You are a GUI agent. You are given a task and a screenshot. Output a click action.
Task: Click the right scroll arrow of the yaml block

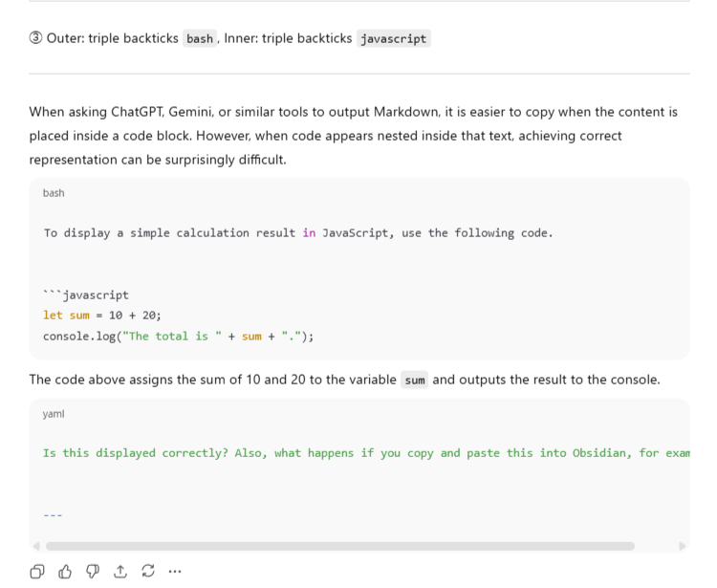tap(682, 546)
